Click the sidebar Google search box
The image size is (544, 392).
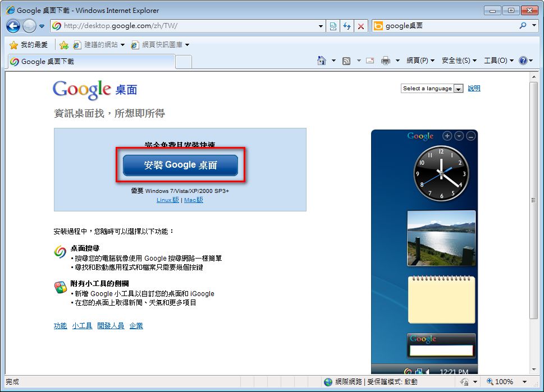(441, 351)
